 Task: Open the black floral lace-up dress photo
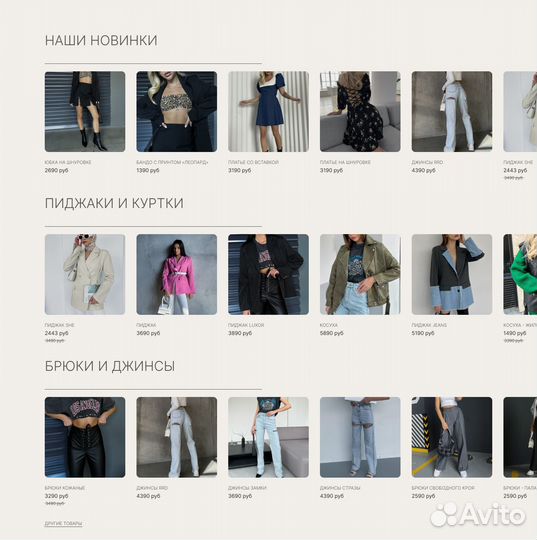[x=360, y=112]
